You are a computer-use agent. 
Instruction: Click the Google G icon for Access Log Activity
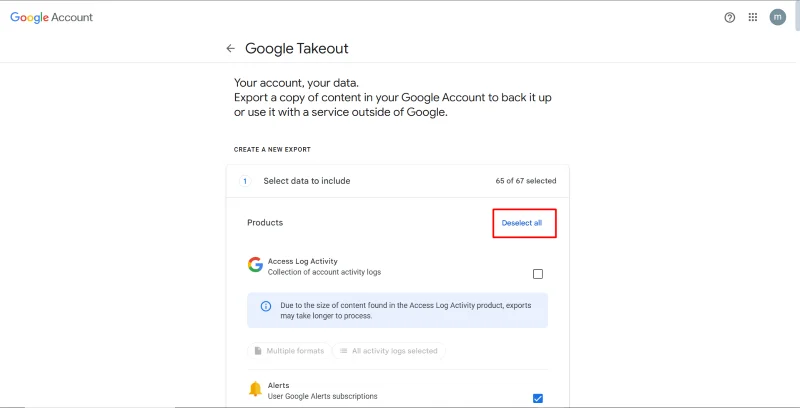point(255,265)
